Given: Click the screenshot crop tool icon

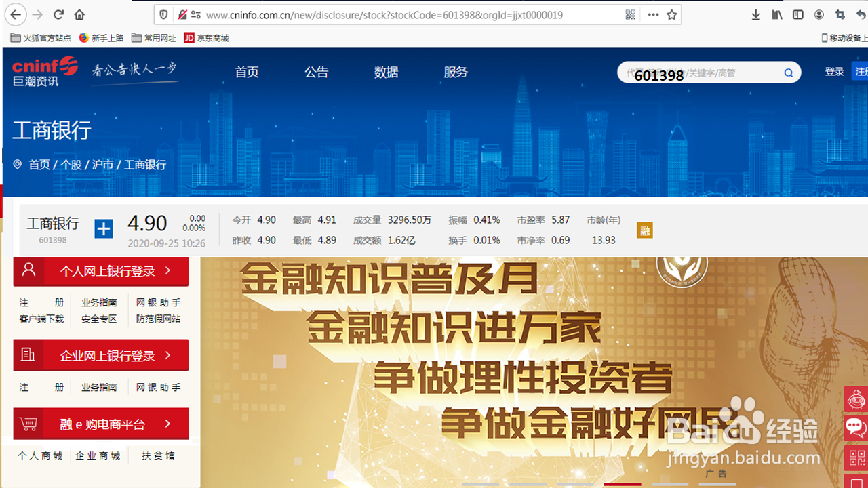Looking at the screenshot, I should click(840, 14).
